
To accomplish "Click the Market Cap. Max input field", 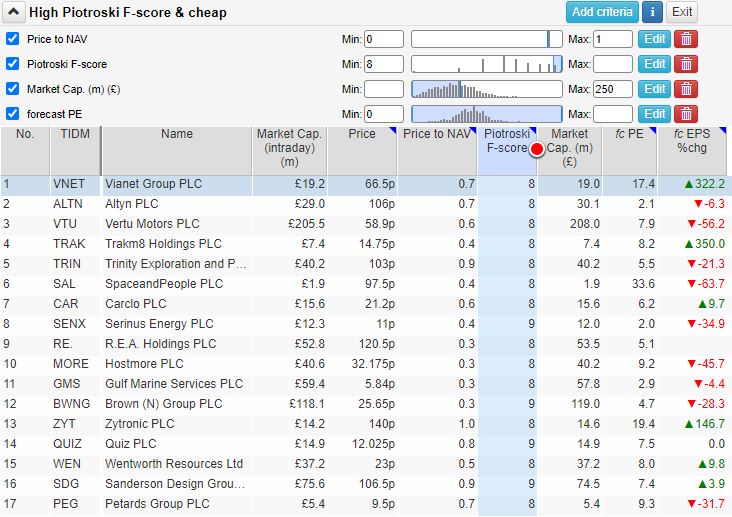I will [x=613, y=89].
